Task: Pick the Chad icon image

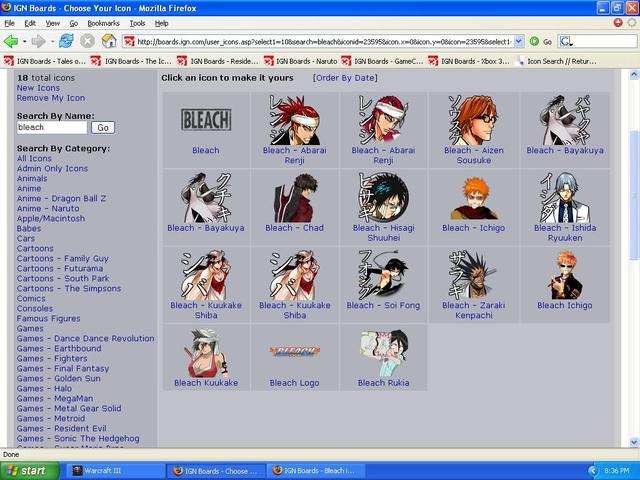Action: click(x=294, y=198)
